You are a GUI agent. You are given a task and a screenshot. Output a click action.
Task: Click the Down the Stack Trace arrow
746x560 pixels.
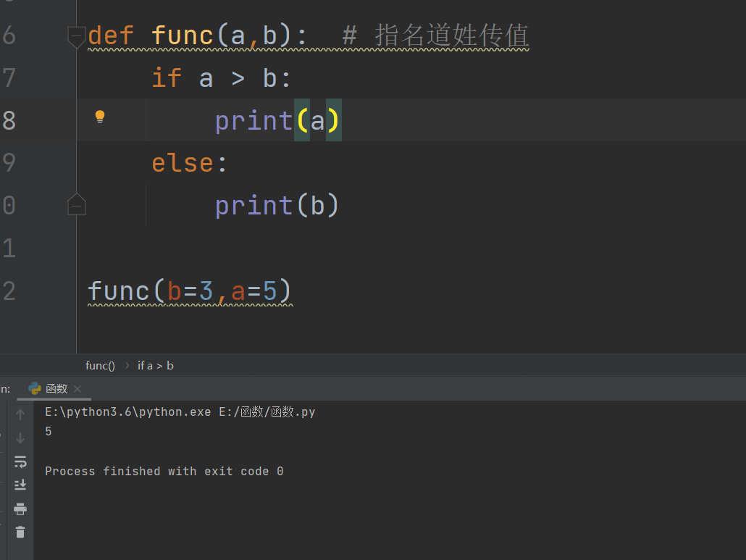[x=20, y=438]
